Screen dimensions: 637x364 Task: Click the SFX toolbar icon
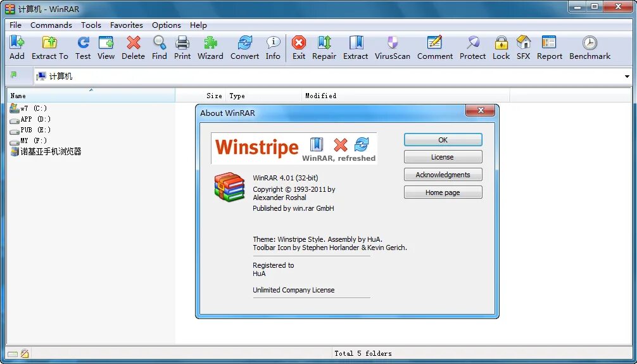point(523,42)
